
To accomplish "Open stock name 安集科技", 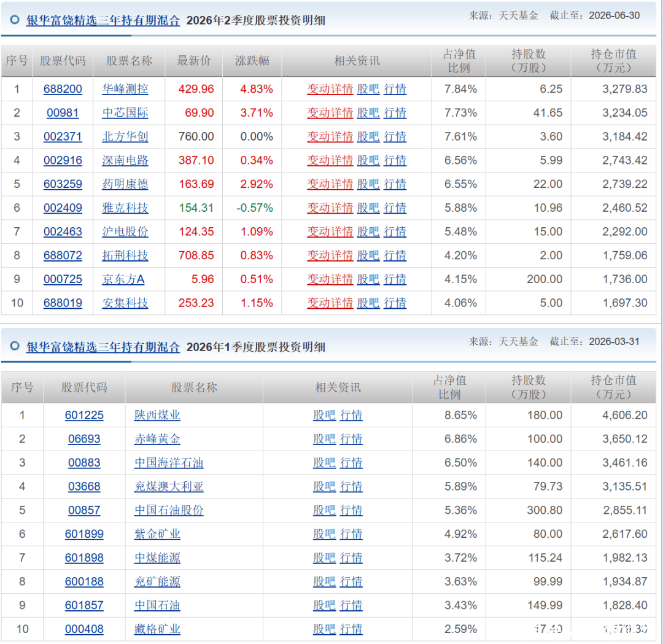I will pyautogui.click(x=125, y=303).
